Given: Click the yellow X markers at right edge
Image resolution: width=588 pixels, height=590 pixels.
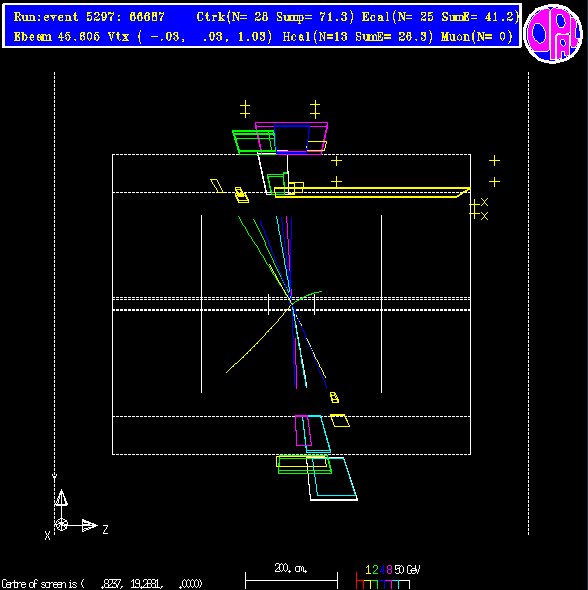Looking at the screenshot, I should click(485, 209).
